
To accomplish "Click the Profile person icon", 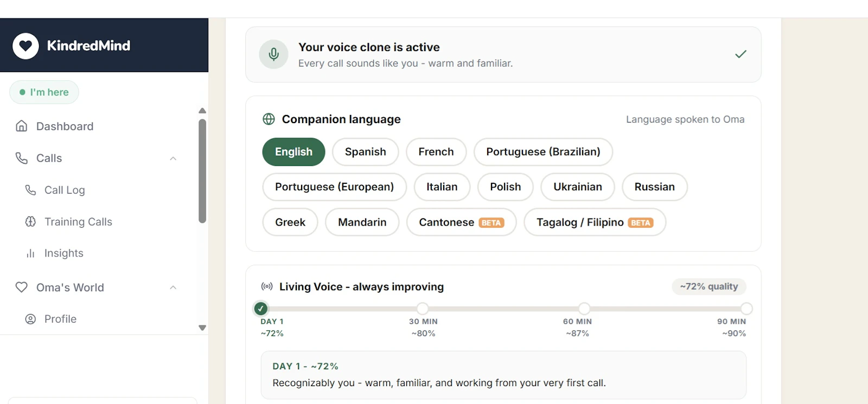I will click(30, 319).
